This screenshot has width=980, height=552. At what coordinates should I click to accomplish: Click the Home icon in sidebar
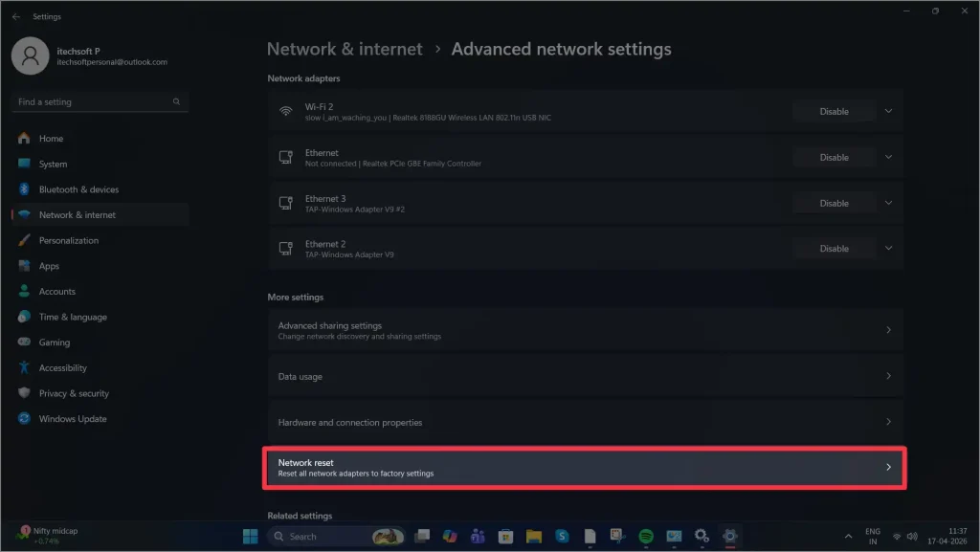pos(24,138)
